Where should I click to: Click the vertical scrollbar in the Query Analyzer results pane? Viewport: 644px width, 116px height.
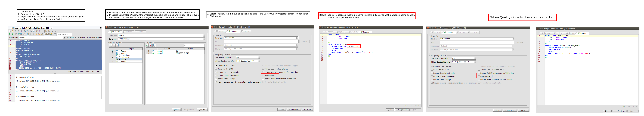point(101,88)
